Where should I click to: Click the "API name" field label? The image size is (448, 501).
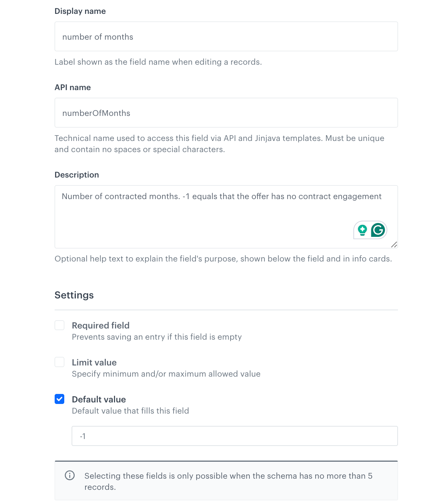pos(73,87)
